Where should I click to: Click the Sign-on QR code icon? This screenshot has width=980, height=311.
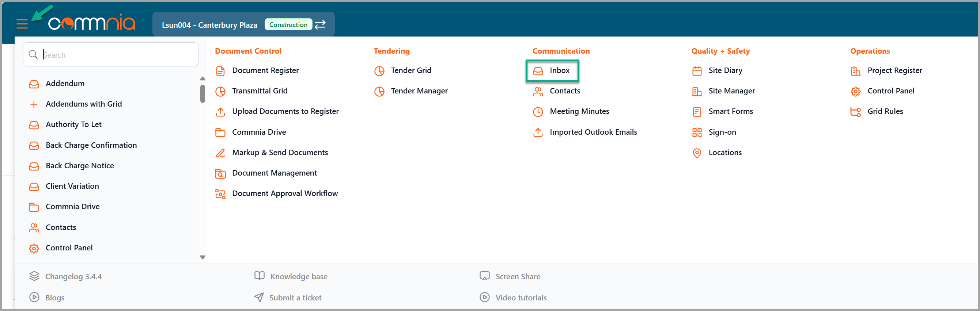(697, 133)
